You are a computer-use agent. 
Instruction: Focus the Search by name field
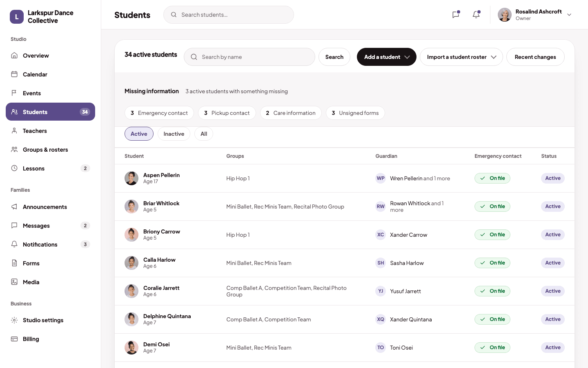[249, 57]
